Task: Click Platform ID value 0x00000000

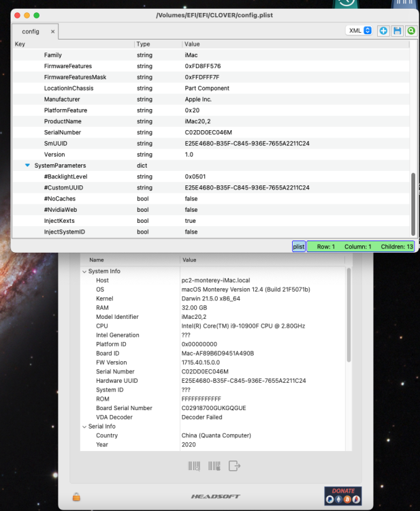Action: tap(199, 344)
